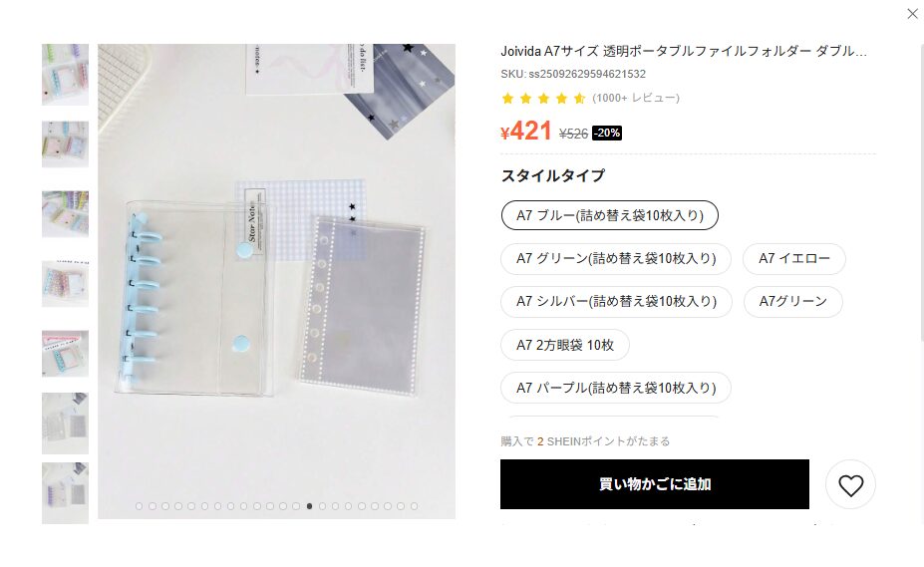
Task: Pick A7 シルバー(詰め替え袋10枚入り) style
Action: (x=616, y=301)
